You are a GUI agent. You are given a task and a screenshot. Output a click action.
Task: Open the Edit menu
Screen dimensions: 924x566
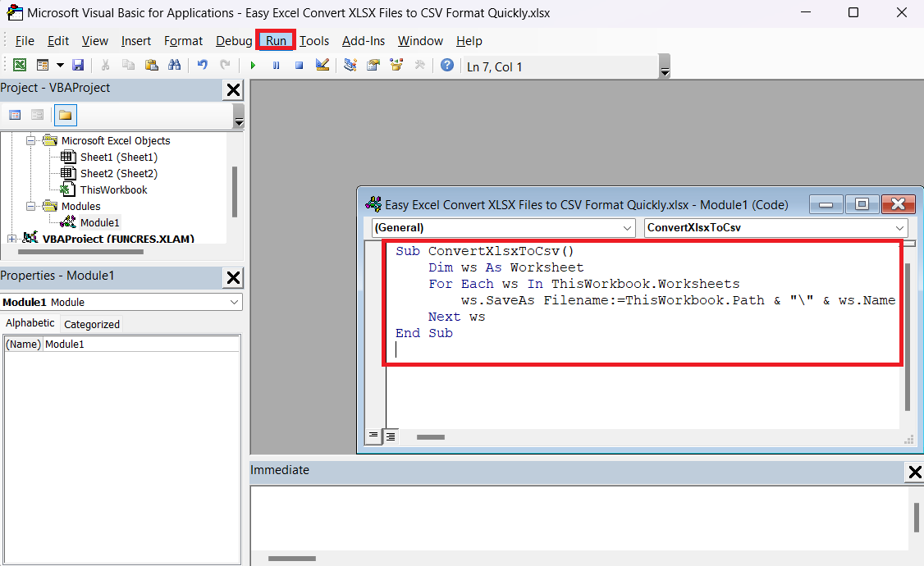point(58,41)
